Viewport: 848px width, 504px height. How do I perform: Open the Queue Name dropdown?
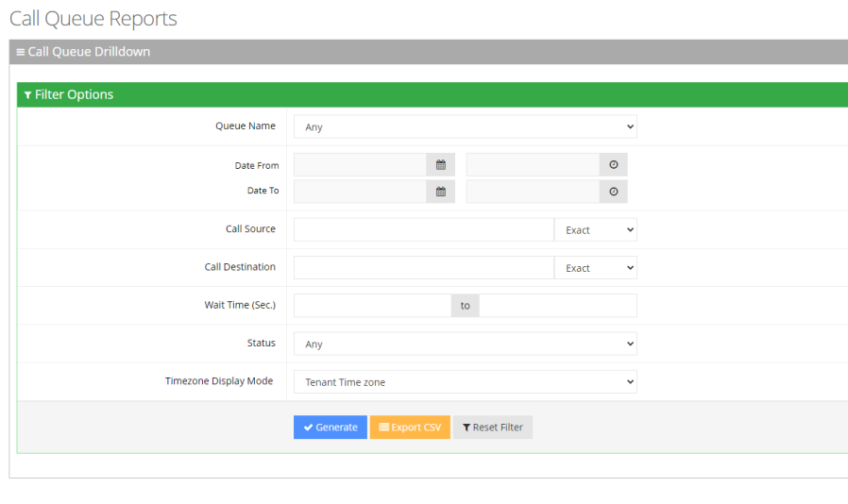pos(465,126)
